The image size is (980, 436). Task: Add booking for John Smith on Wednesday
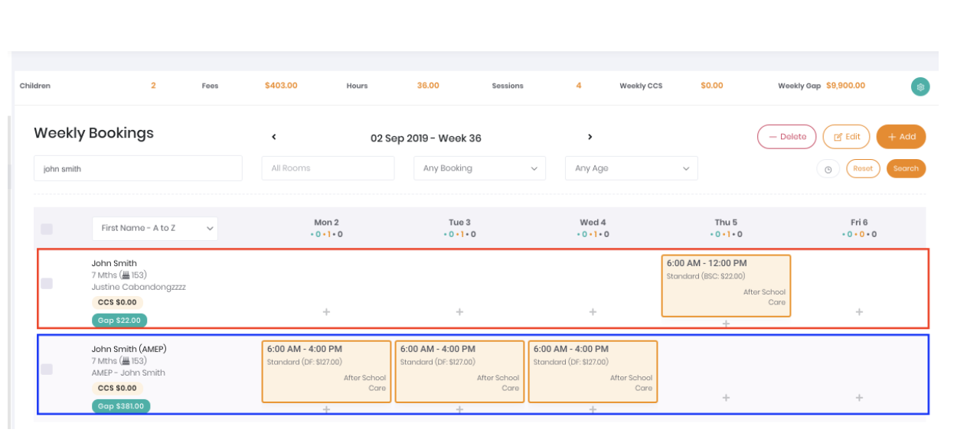point(593,312)
